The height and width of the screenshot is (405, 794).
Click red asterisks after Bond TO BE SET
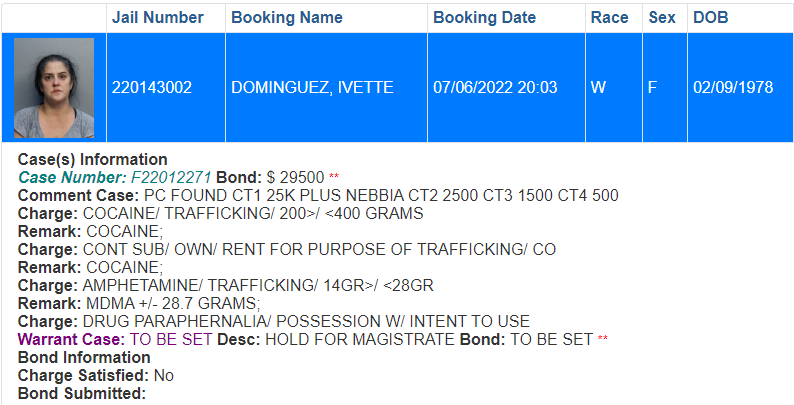(x=603, y=339)
